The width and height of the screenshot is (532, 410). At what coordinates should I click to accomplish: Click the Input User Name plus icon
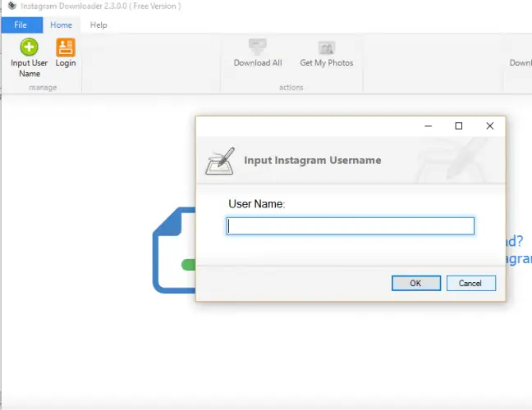tap(29, 47)
